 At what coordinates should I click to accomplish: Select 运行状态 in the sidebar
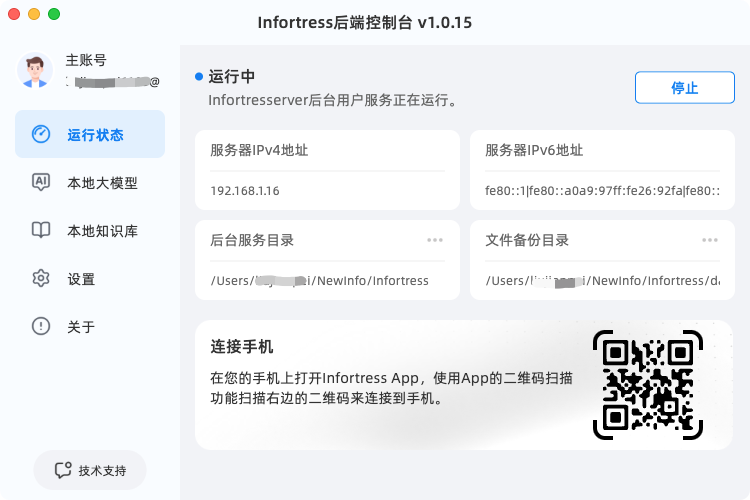90,134
